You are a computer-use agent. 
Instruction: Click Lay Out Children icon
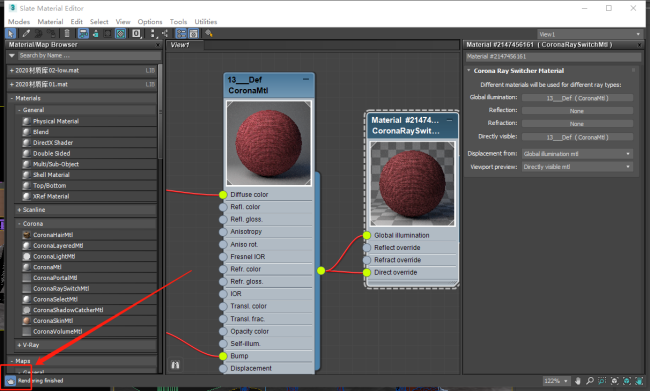pos(165,34)
